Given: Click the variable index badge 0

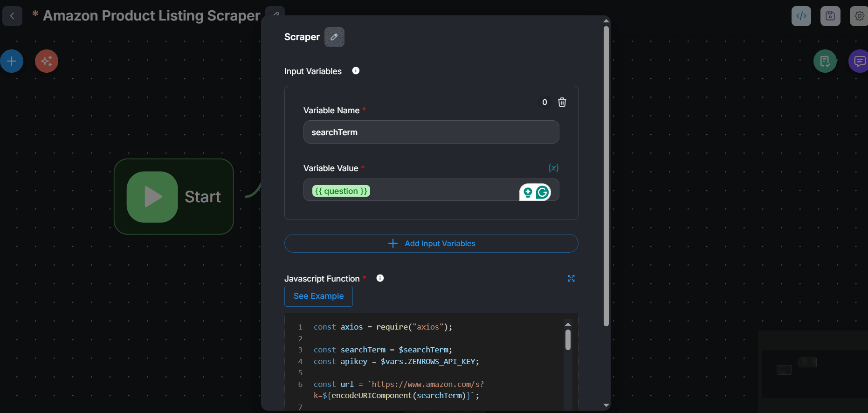Looking at the screenshot, I should click(x=544, y=102).
